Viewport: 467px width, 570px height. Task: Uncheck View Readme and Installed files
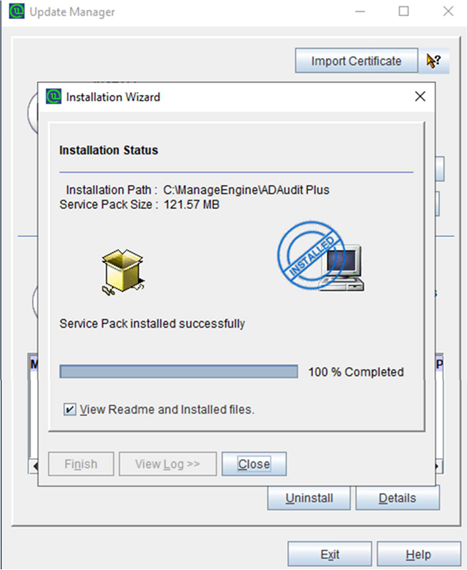69,409
